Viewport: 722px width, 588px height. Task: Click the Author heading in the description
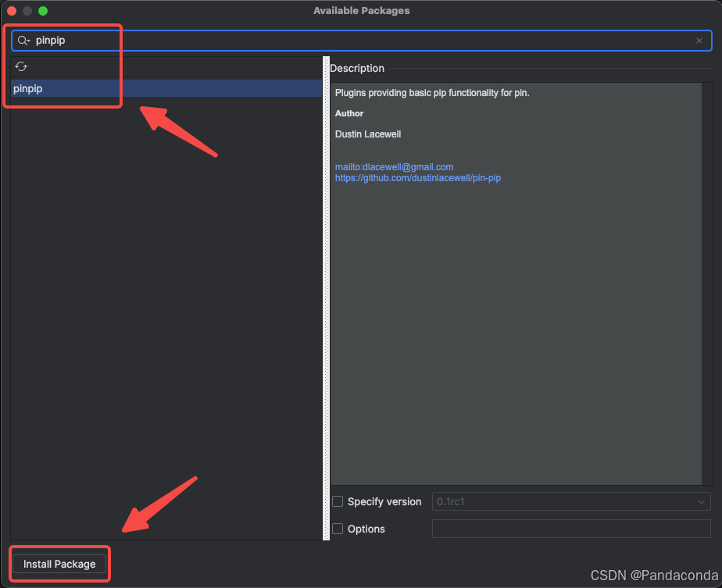tap(349, 113)
